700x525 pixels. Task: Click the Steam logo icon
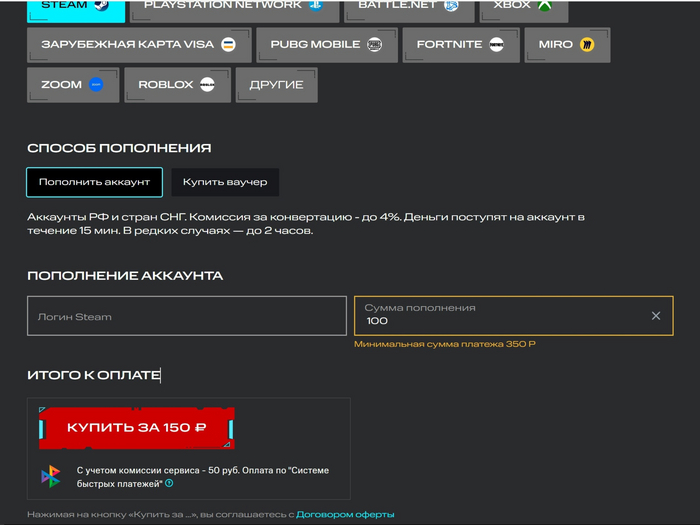point(101,4)
